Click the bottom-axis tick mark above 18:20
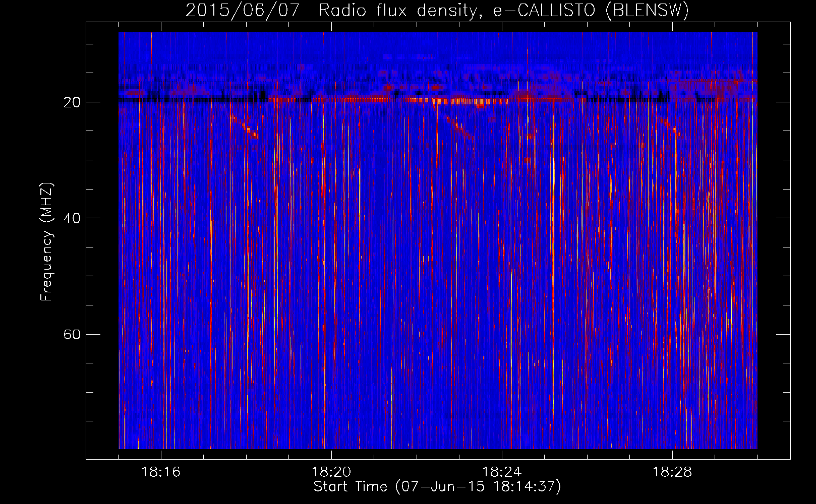The height and width of the screenshot is (504, 816). pos(331,455)
